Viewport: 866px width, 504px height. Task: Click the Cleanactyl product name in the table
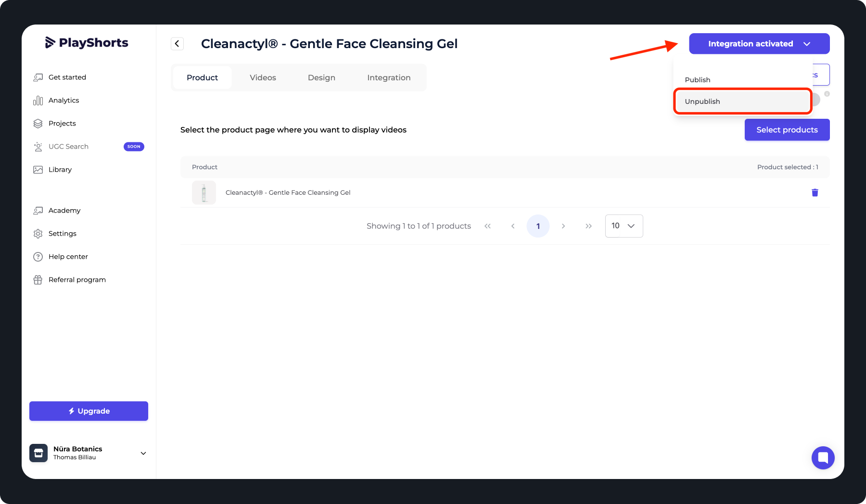click(x=288, y=193)
